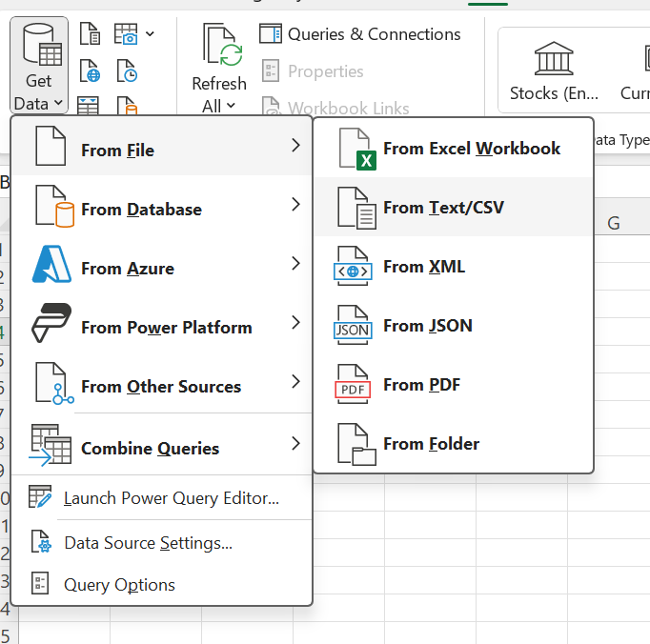Open the Combine Queries submenu
This screenshot has height=644, width=650.
click(x=162, y=444)
